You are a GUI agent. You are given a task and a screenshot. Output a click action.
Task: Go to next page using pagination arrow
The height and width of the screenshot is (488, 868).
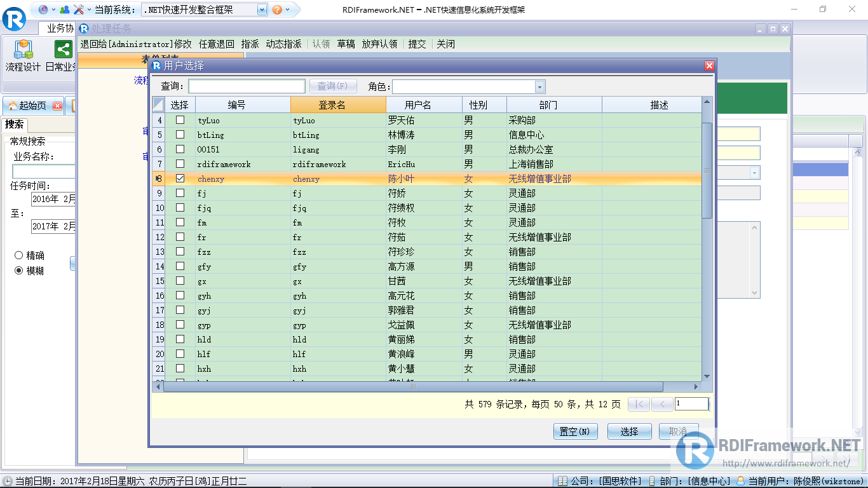click(662, 403)
